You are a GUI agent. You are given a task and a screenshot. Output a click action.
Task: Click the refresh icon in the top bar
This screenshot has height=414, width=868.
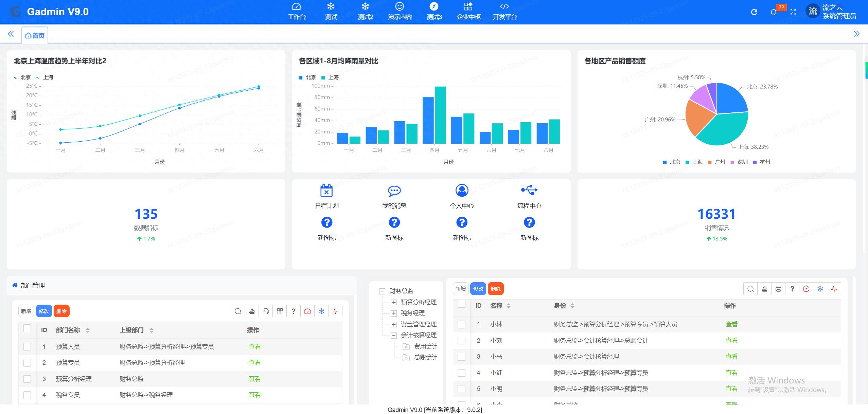click(x=754, y=12)
